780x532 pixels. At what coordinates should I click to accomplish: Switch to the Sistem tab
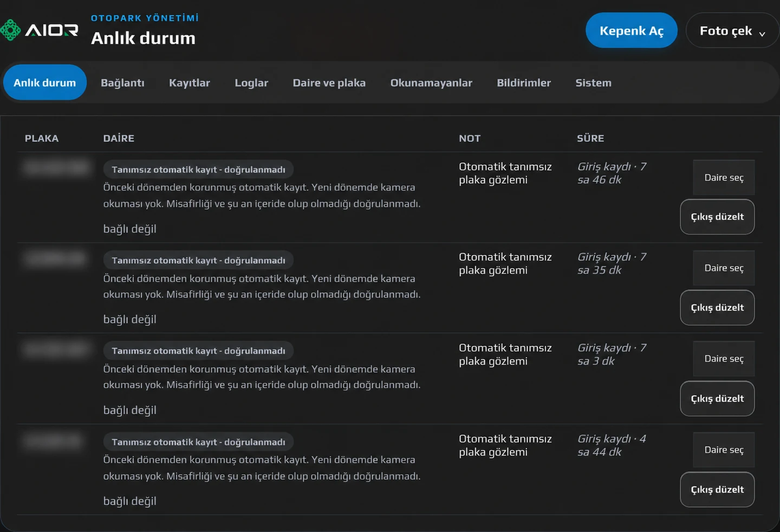(x=593, y=83)
